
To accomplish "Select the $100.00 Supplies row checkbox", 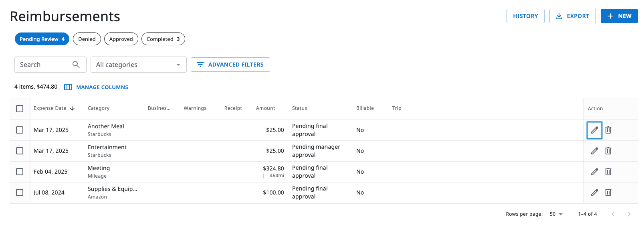I will 20,193.
